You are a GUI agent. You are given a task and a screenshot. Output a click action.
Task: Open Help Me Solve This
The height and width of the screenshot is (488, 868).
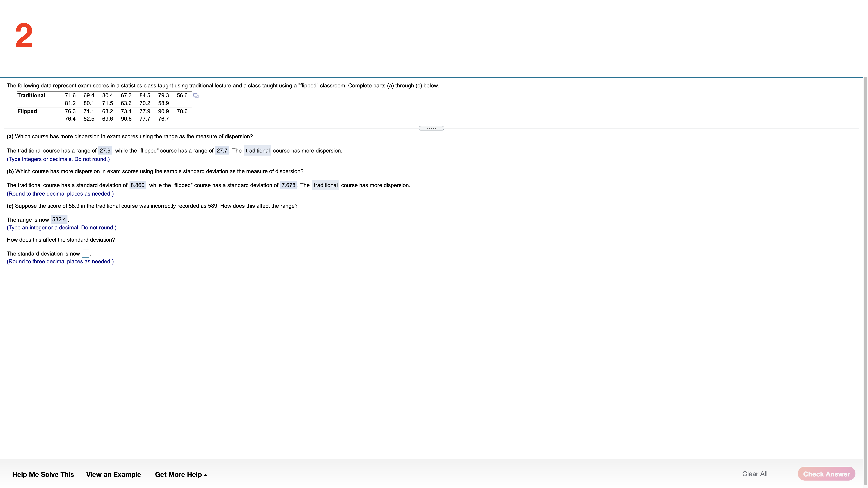[43, 474]
